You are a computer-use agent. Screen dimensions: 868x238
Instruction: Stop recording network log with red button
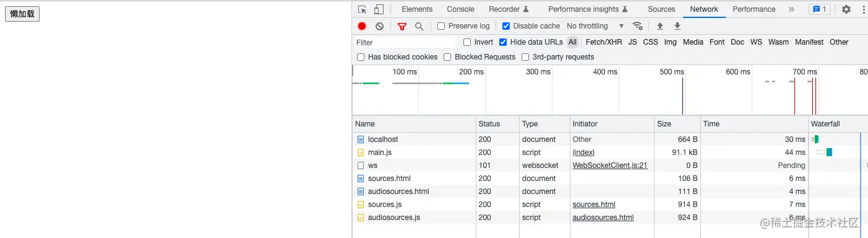click(x=362, y=26)
